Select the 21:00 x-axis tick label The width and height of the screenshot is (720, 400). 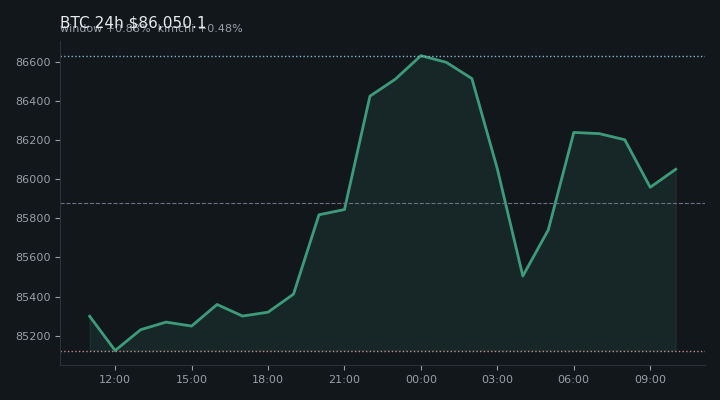344,379
